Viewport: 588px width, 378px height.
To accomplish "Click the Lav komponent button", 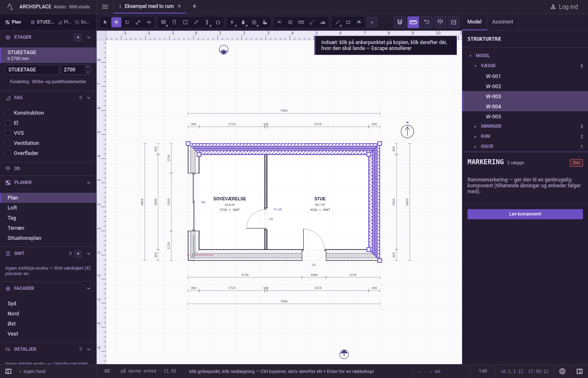I will (x=525, y=214).
